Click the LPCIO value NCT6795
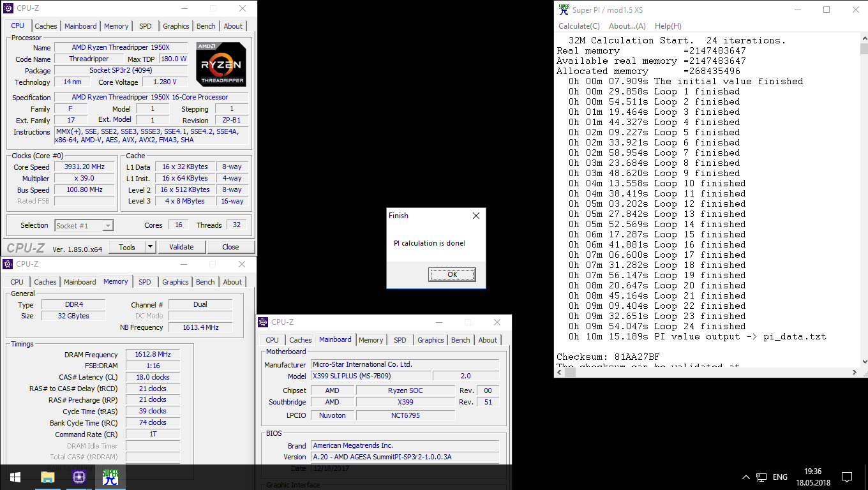 pyautogui.click(x=406, y=415)
